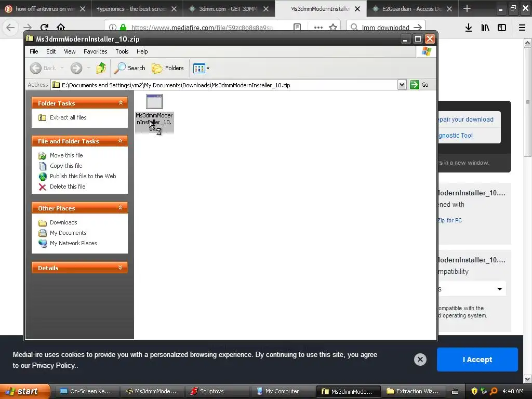Switch to Souptoys taskbar item
The width and height of the screenshot is (532, 399).
tap(217, 391)
